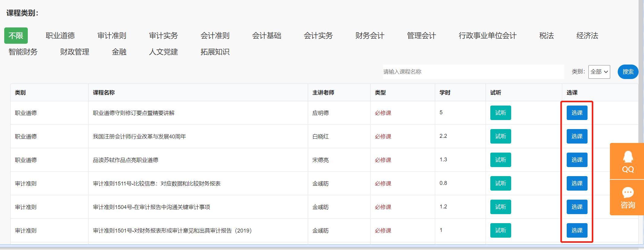
Task: Enroll in 我国注册会计师行业改革与发展40周年 via 选课
Action: 577,136
